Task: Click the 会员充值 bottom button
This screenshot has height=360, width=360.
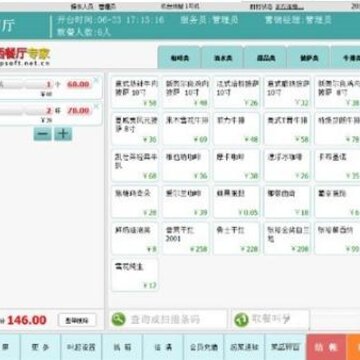Action: [204, 347]
